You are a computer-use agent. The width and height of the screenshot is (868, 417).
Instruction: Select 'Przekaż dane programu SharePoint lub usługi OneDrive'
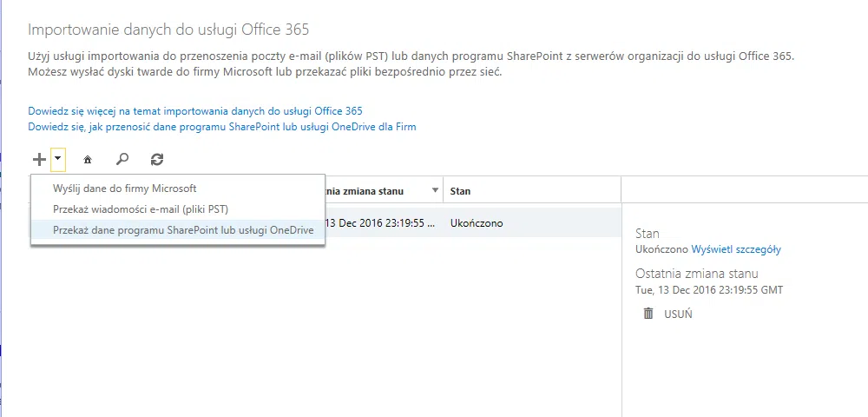(182, 231)
